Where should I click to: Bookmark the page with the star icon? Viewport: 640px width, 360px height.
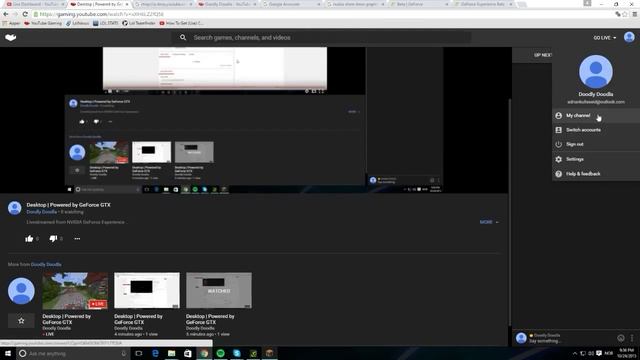(x=624, y=14)
